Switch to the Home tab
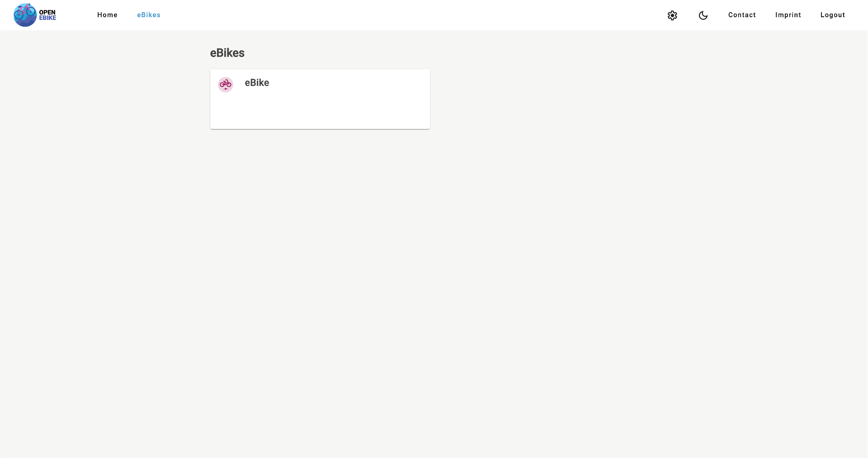This screenshot has width=868, height=458. [107, 15]
